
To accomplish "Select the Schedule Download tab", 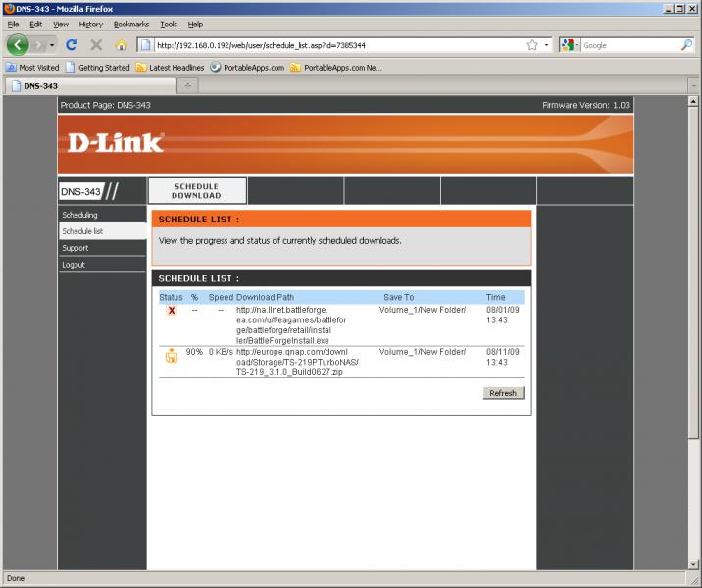I will pos(196,191).
